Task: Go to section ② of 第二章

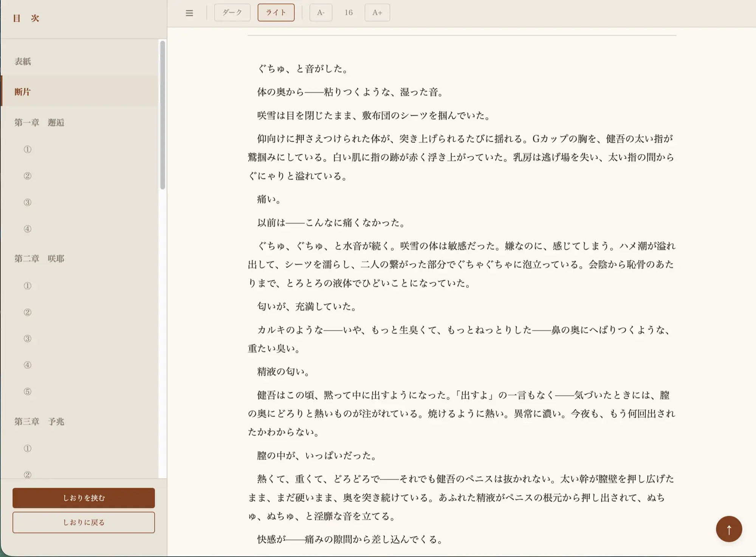Action: pyautogui.click(x=28, y=312)
